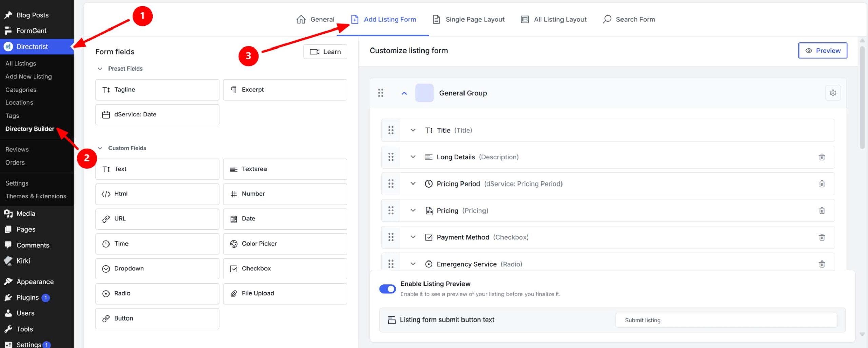The width and height of the screenshot is (868, 348).
Task: Add the Tagline preset field
Action: [157, 90]
